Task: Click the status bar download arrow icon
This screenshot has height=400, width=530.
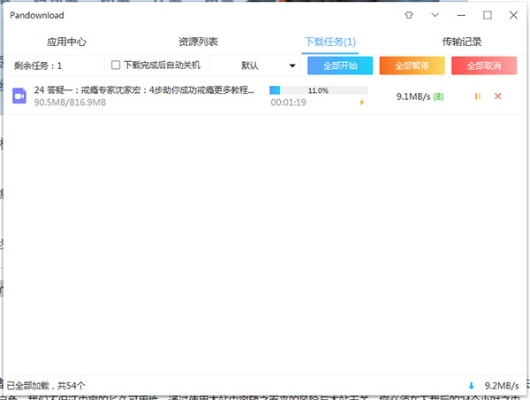Action: [471, 385]
